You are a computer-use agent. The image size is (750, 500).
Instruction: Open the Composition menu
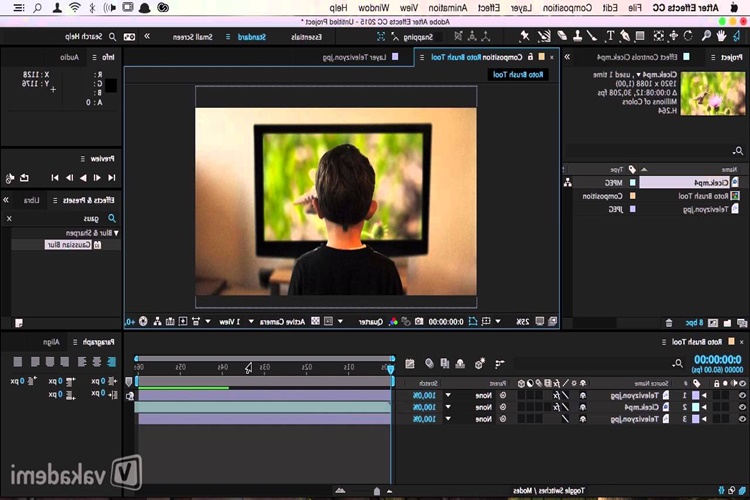(567, 8)
